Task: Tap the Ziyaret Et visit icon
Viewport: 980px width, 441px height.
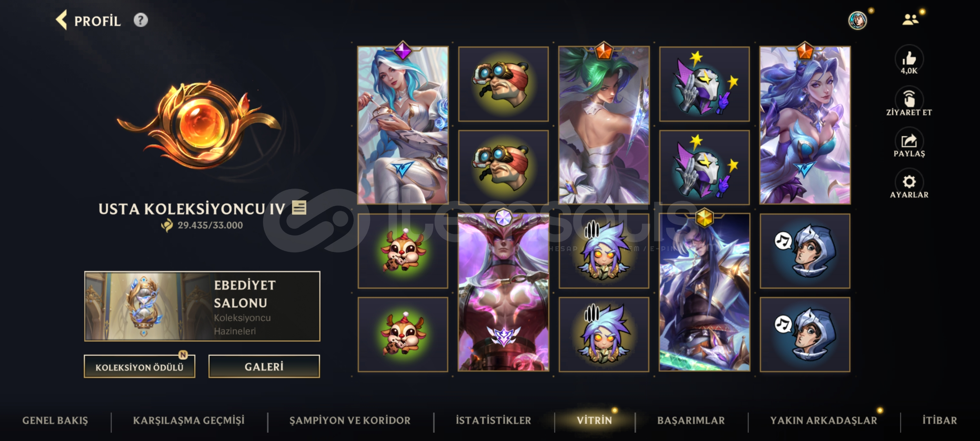Action: [x=909, y=99]
